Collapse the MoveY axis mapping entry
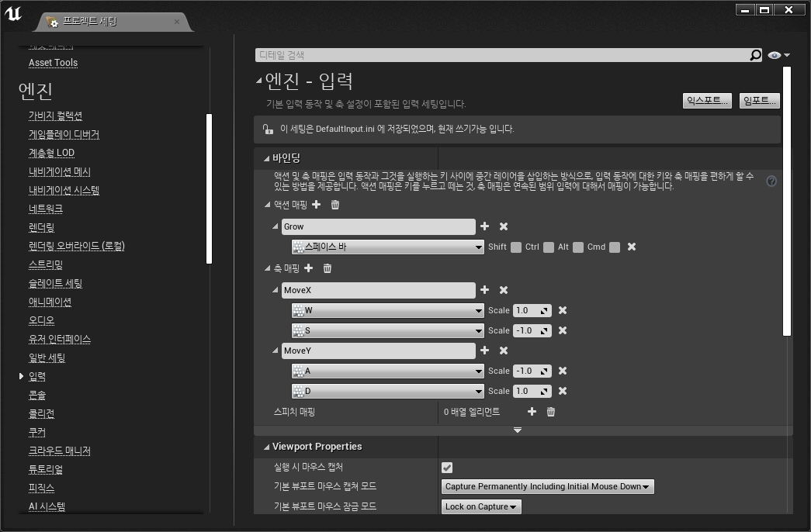The height and width of the screenshot is (532, 811). point(276,351)
